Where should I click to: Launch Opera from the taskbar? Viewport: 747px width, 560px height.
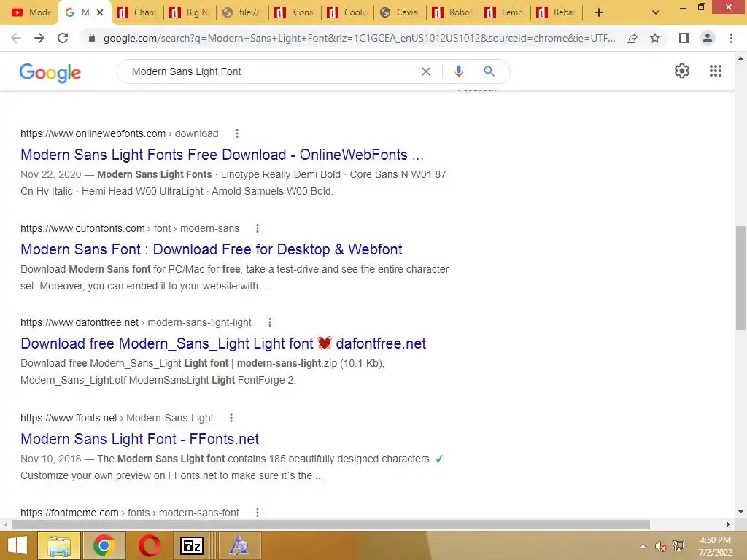pos(149,545)
